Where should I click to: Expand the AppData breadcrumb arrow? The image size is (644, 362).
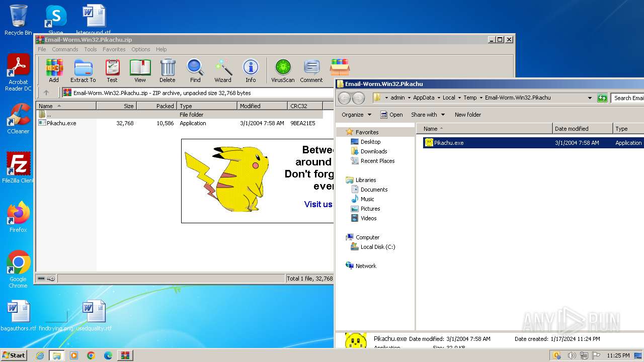click(x=438, y=98)
